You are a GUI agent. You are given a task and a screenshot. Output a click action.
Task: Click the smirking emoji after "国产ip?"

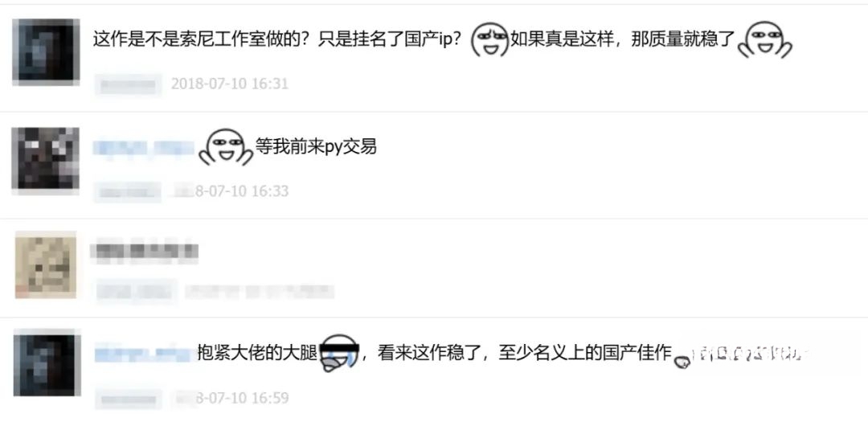coord(489,40)
